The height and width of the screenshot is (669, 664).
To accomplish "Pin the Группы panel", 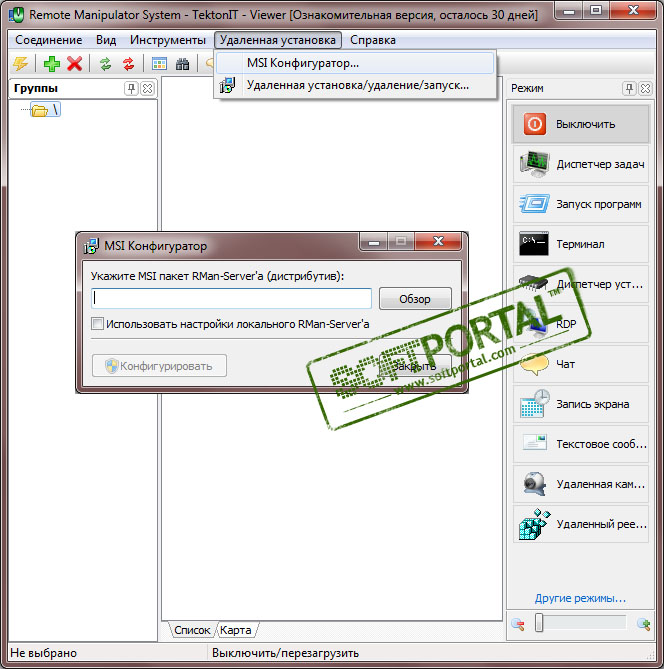I will pyautogui.click(x=131, y=88).
